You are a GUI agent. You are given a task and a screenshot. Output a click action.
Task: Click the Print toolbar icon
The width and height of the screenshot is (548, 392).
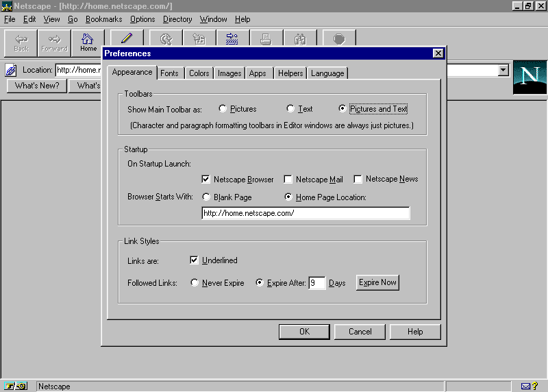[266, 38]
